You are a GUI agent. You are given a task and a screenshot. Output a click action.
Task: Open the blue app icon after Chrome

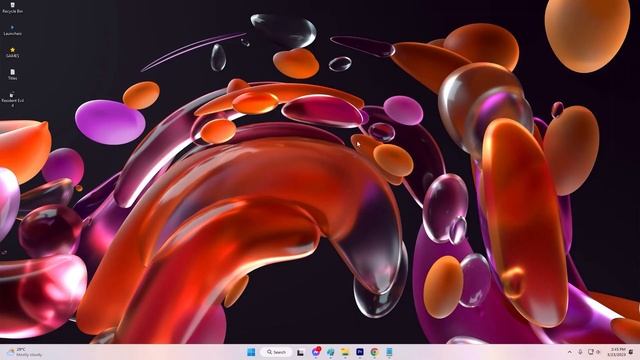(389, 352)
